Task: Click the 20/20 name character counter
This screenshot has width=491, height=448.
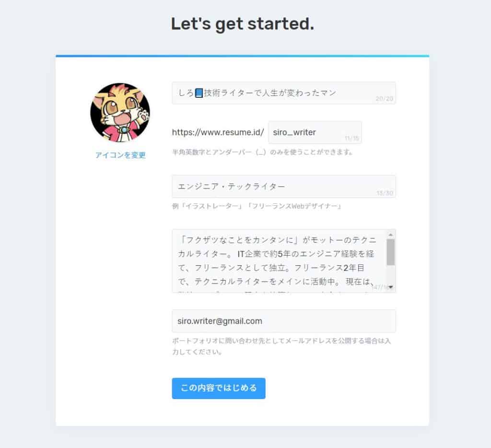Action: 384,99
